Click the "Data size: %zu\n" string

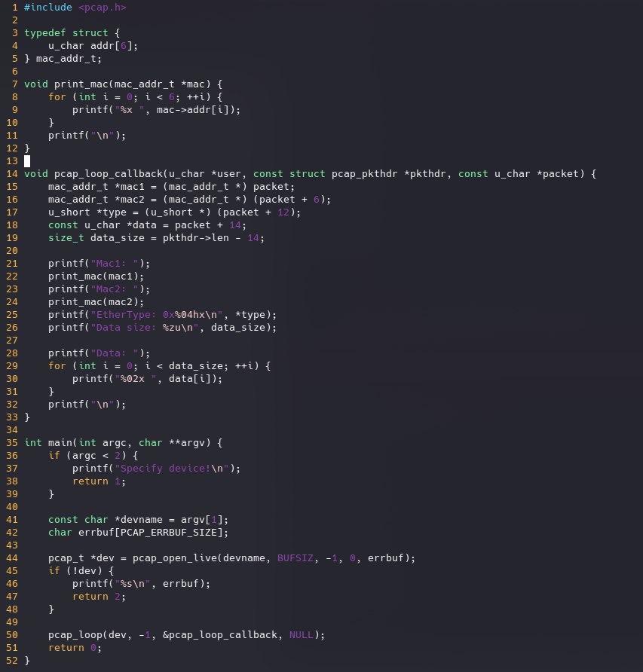(x=145, y=328)
